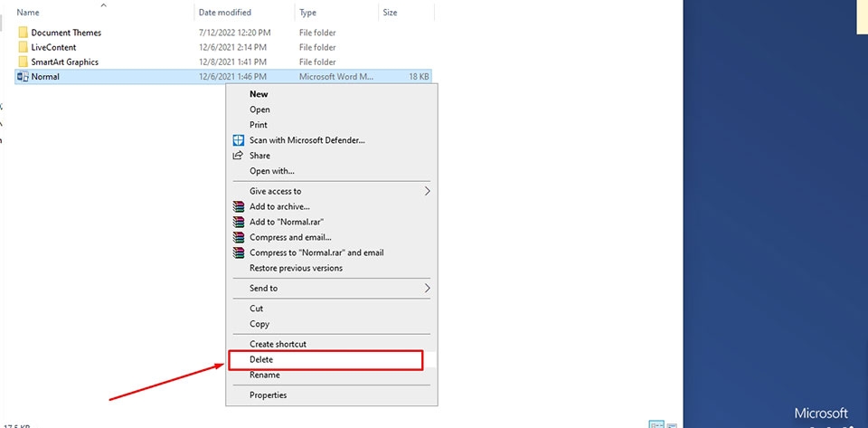Select the Normal file name
The image size is (868, 428).
click(x=45, y=76)
